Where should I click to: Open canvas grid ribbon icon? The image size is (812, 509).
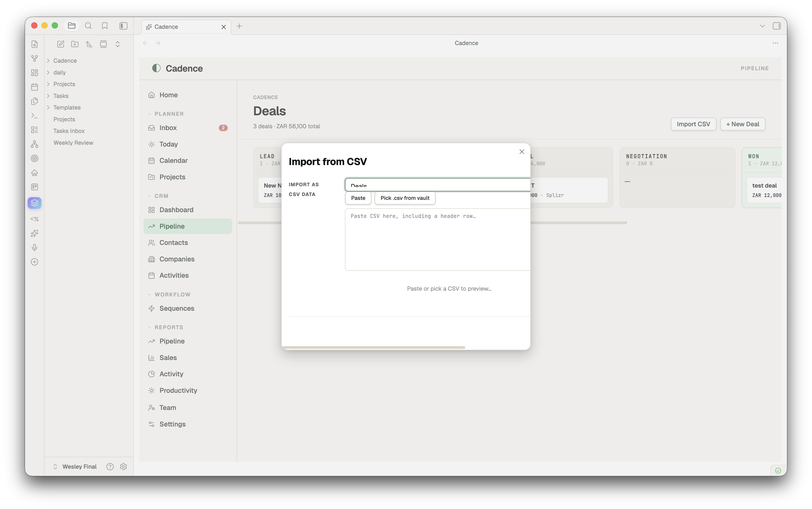coord(34,73)
